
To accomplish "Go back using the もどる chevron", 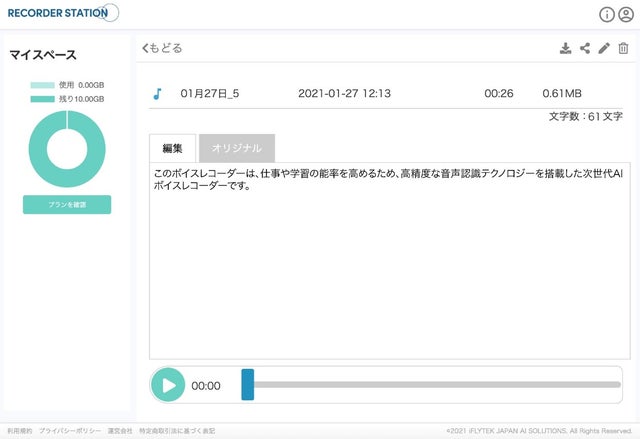I will pyautogui.click(x=162, y=48).
